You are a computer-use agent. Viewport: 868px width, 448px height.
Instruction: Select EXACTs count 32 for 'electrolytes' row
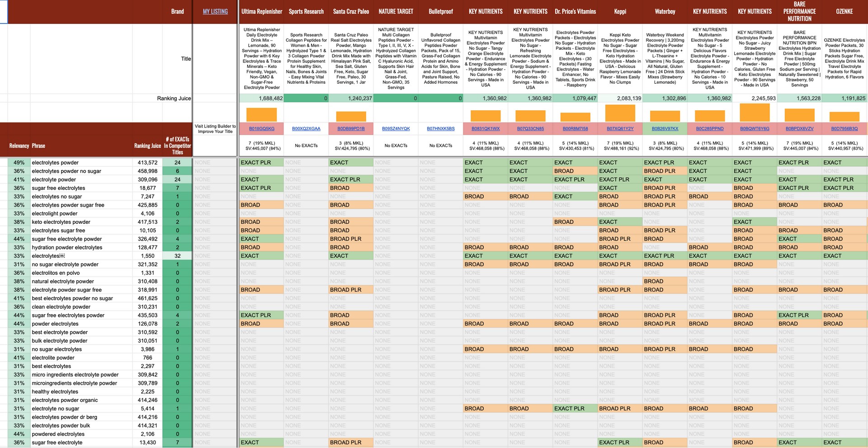pos(177,256)
